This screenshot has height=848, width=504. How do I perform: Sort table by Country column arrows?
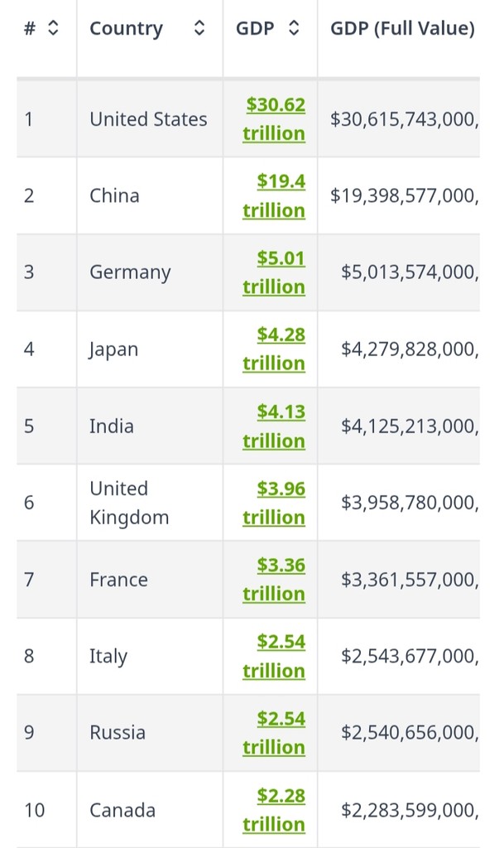199,28
